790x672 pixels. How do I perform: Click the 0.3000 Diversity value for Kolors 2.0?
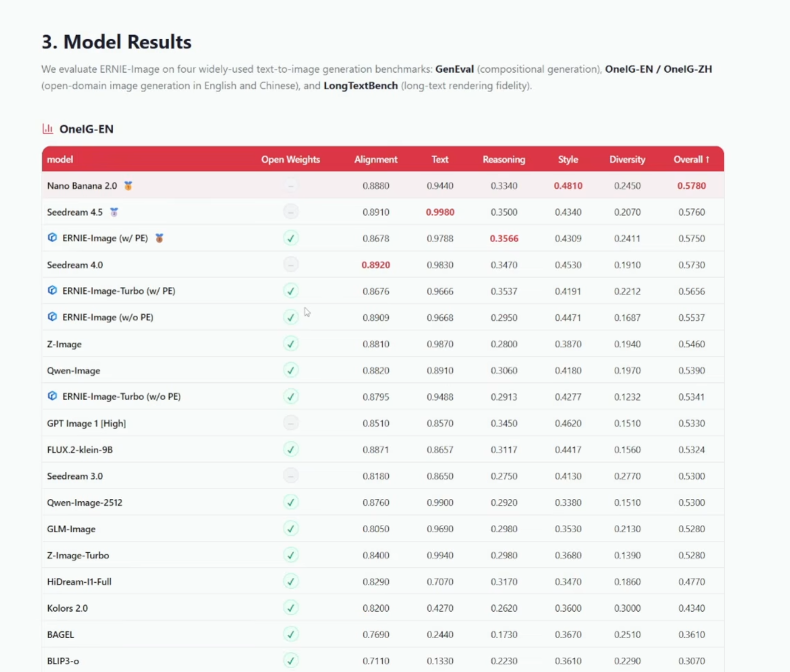pos(627,608)
